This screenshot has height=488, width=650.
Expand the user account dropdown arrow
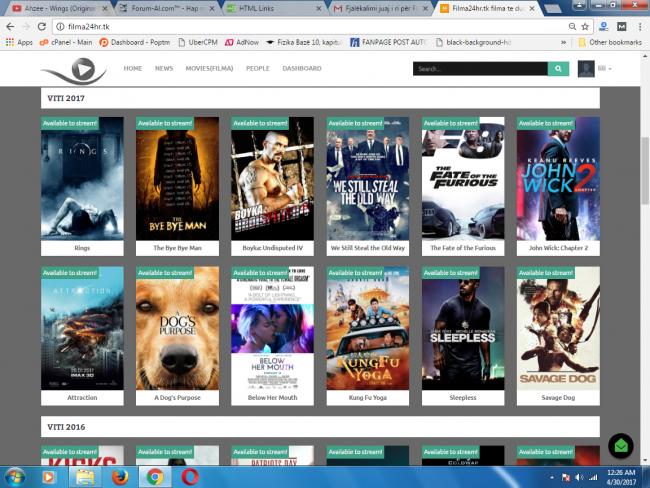(610, 69)
